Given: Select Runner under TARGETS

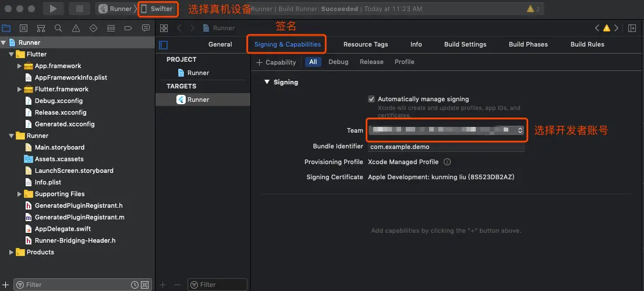Looking at the screenshot, I should [203, 100].
